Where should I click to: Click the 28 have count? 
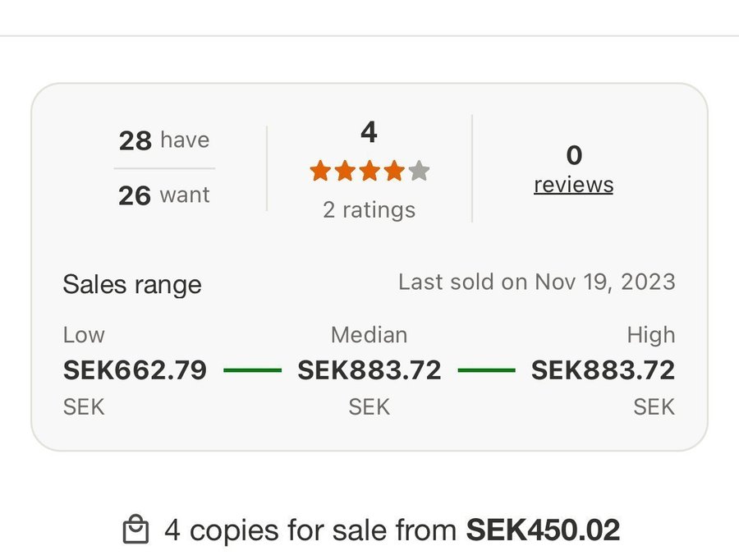pos(164,140)
